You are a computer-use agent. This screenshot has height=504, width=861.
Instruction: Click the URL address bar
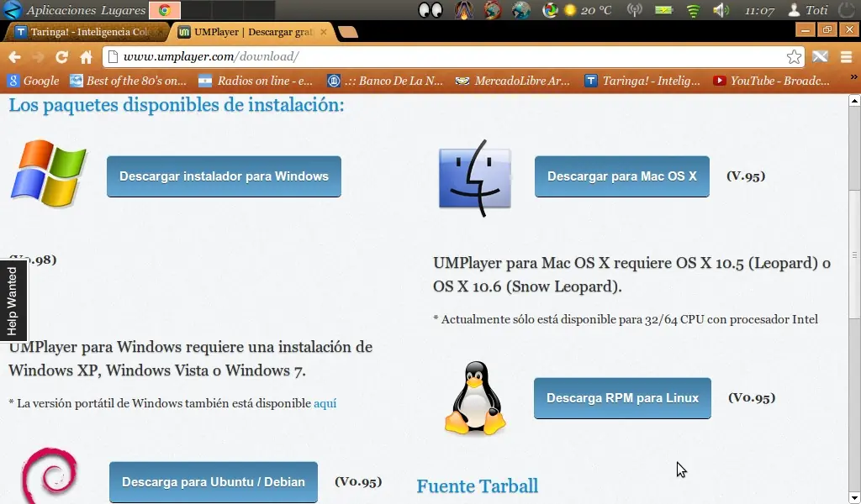pyautogui.click(x=453, y=56)
